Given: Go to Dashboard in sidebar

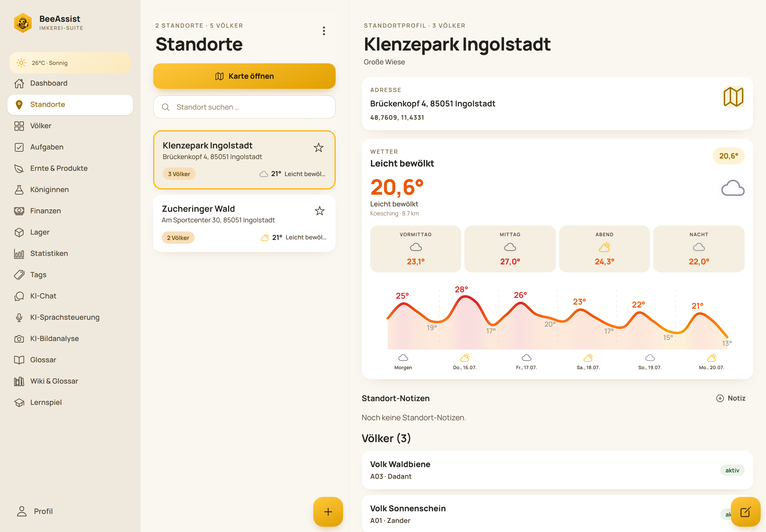Looking at the screenshot, I should [70, 83].
